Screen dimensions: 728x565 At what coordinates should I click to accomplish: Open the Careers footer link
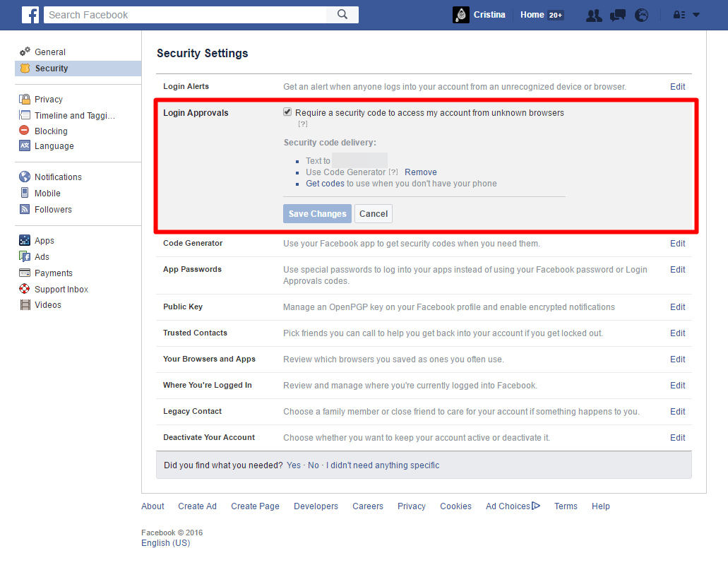tap(368, 506)
